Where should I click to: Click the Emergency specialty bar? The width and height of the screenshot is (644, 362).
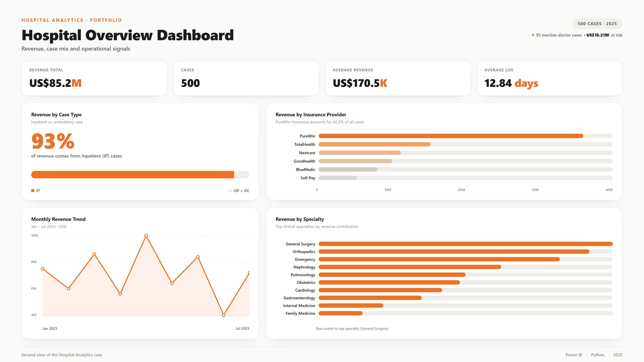(439, 259)
